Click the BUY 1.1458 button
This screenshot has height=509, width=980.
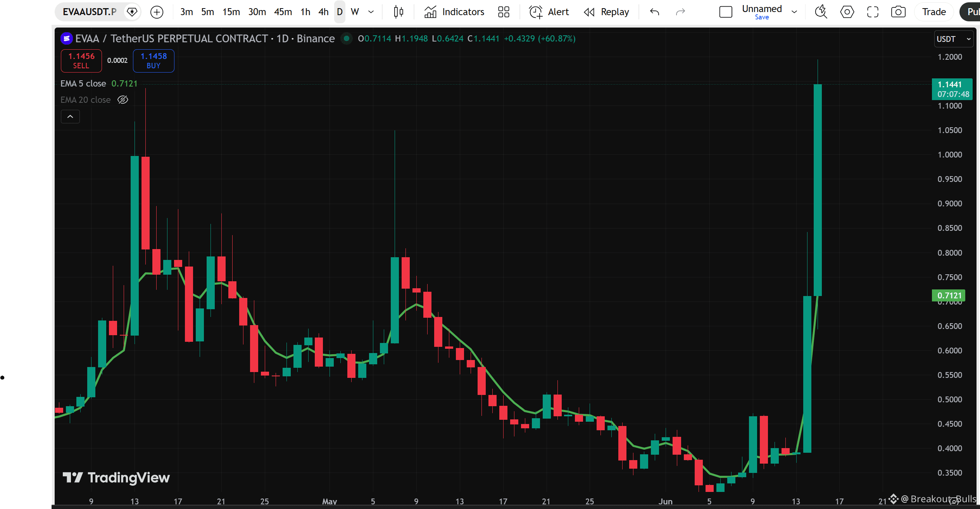pos(154,61)
